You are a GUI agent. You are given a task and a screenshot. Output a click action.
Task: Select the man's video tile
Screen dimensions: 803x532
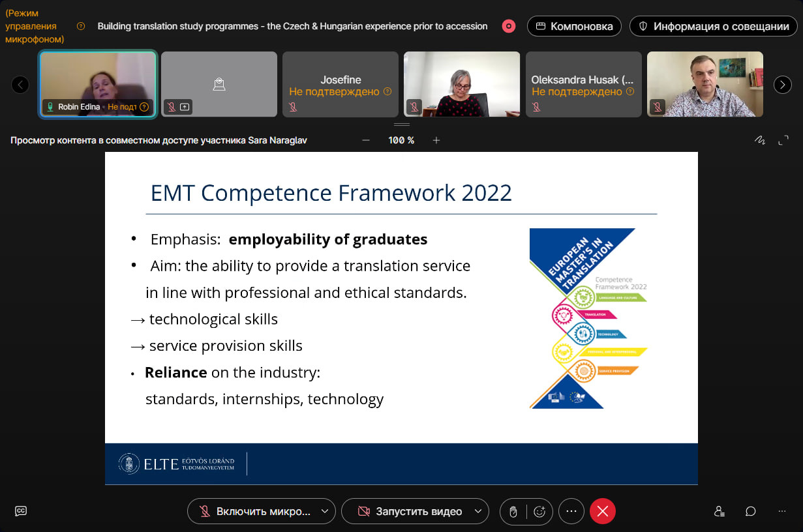(x=705, y=84)
